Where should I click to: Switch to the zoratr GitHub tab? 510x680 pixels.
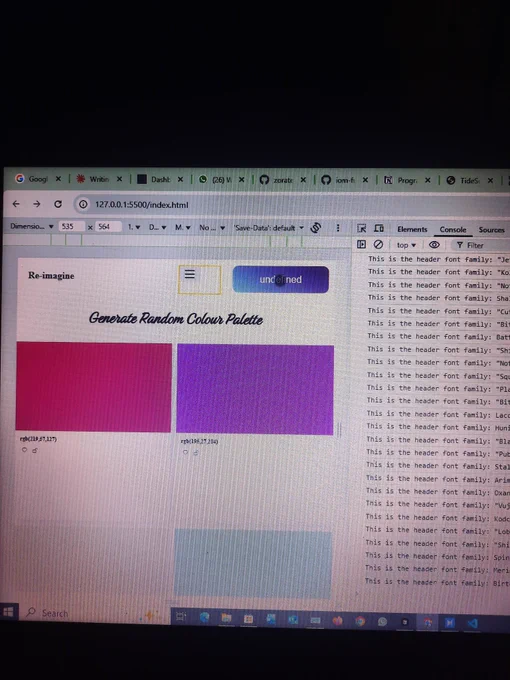coord(283,180)
